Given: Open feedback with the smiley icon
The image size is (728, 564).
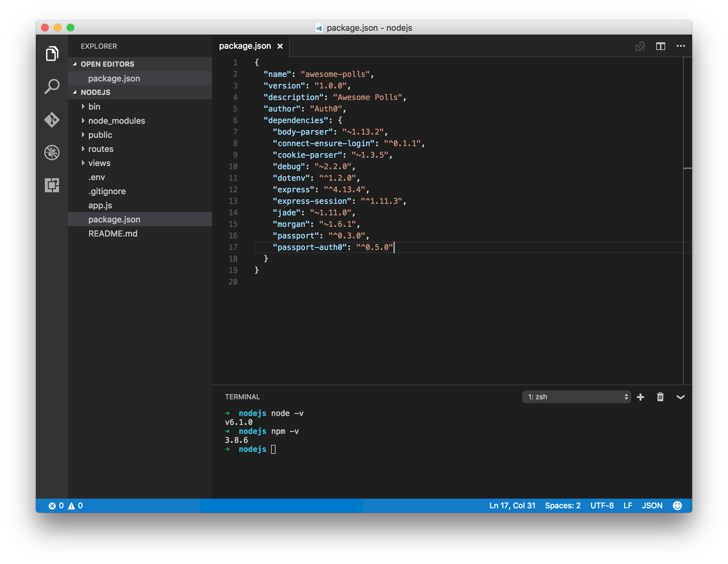Looking at the screenshot, I should (x=678, y=505).
